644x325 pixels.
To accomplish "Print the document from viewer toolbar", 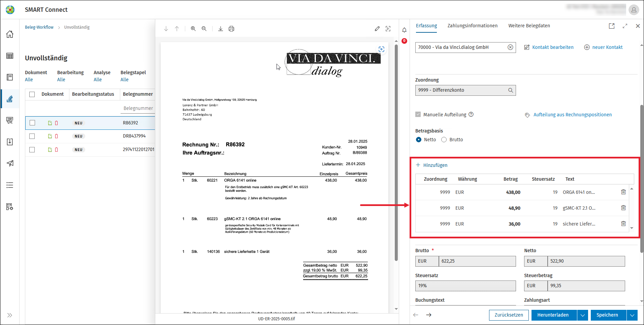I will click(x=231, y=29).
